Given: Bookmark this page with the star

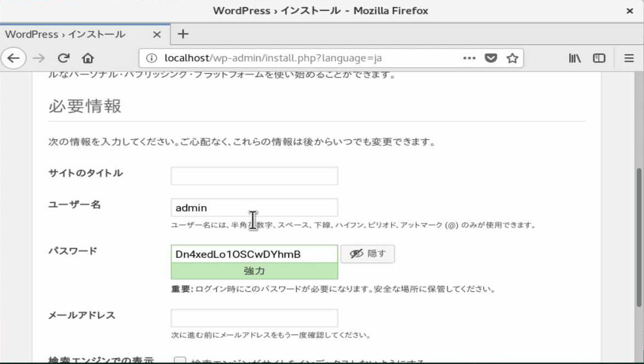Looking at the screenshot, I should [x=512, y=58].
